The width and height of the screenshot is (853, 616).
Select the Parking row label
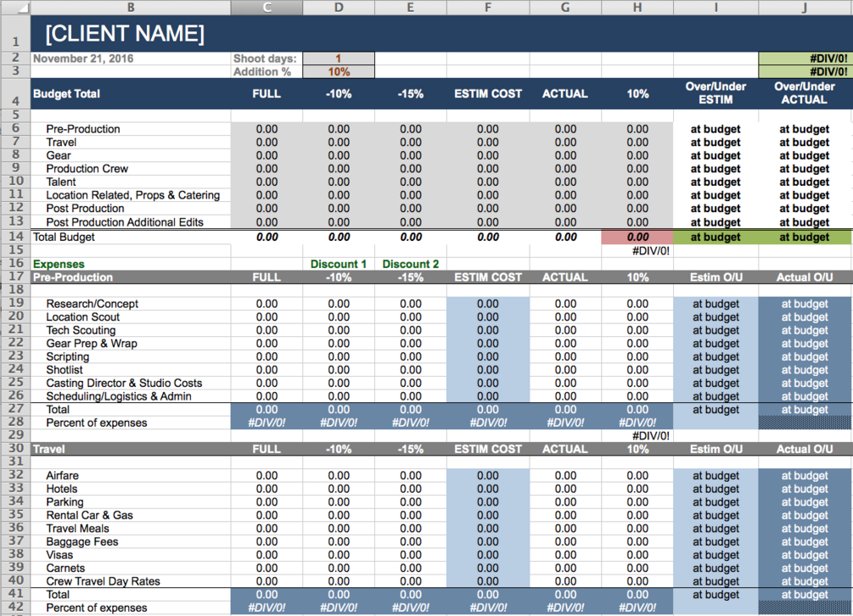pos(65,501)
